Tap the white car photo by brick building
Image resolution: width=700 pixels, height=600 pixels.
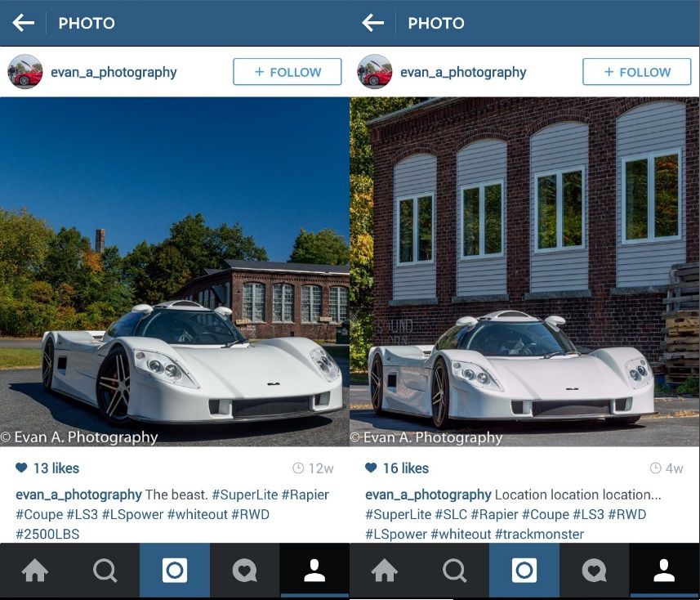pos(524,271)
